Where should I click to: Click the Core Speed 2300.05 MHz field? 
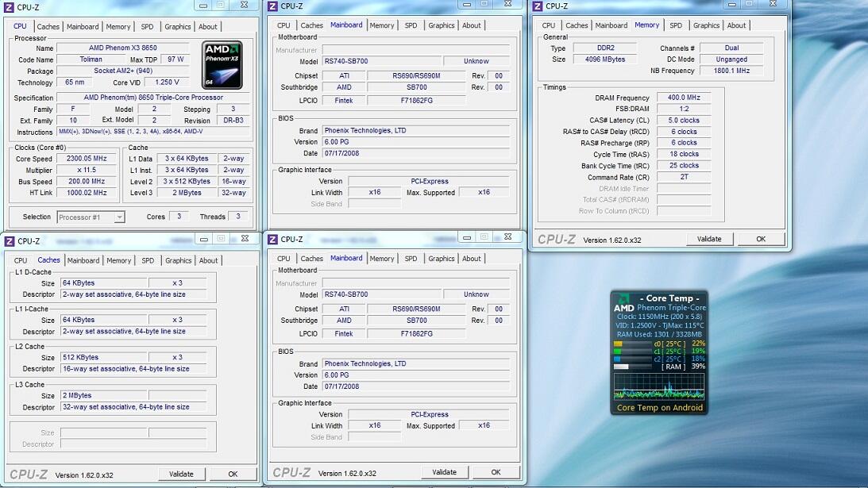pos(87,159)
